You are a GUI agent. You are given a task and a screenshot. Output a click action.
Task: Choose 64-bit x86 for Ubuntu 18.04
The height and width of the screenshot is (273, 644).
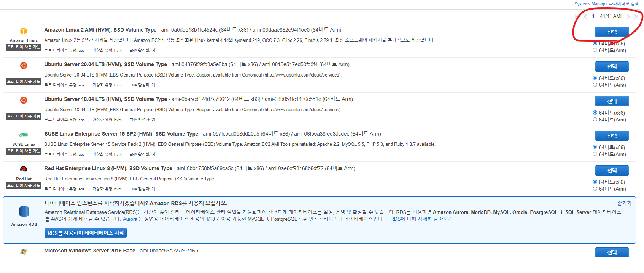pos(595,113)
